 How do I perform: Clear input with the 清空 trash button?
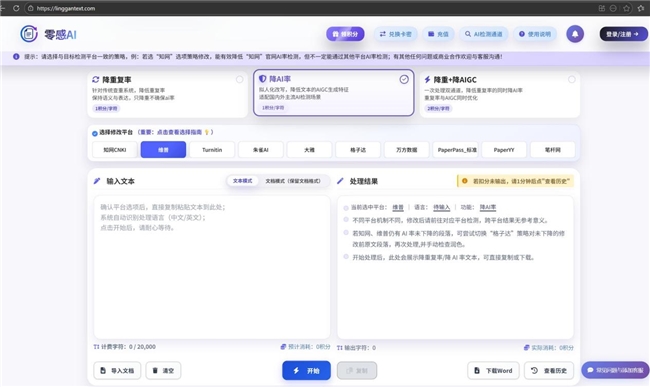(x=163, y=370)
